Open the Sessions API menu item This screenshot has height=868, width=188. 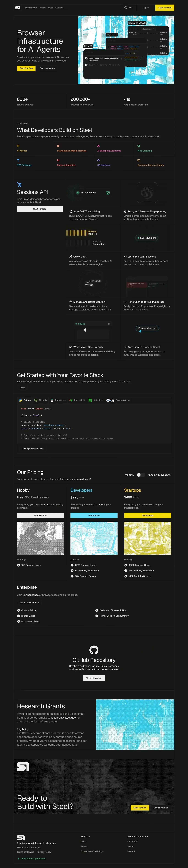pos(31,7)
